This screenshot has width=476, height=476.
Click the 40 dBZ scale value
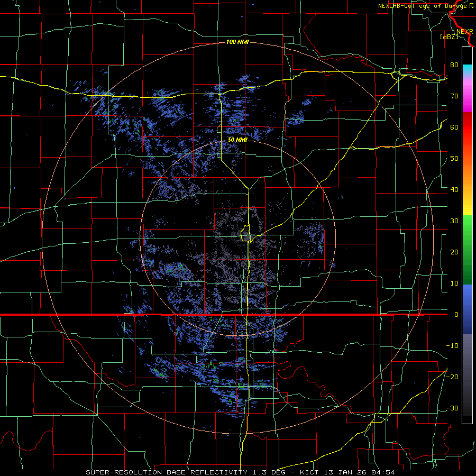click(x=454, y=190)
